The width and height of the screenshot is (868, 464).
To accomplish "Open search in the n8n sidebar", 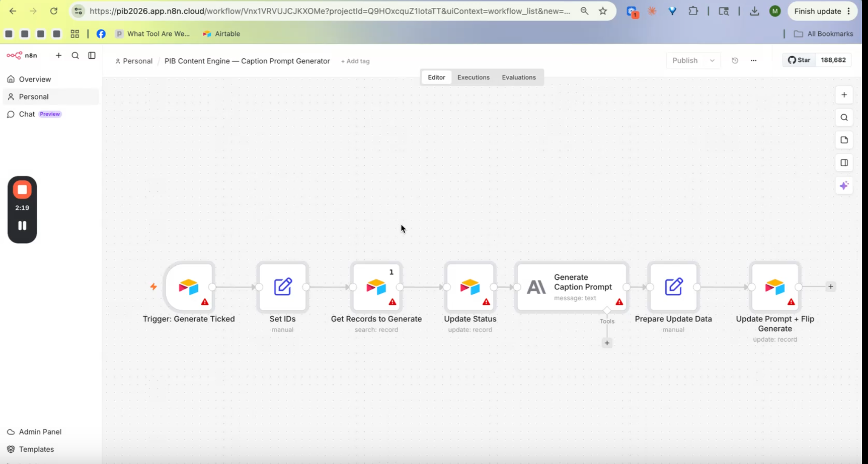I will (75, 56).
